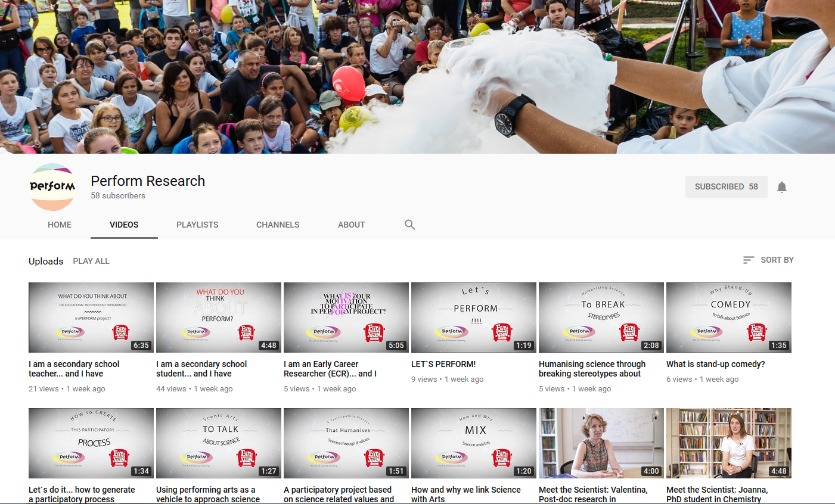The width and height of the screenshot is (835, 504).
Task: Play Meet the Scientist Valentina thumbnail
Action: (601, 443)
